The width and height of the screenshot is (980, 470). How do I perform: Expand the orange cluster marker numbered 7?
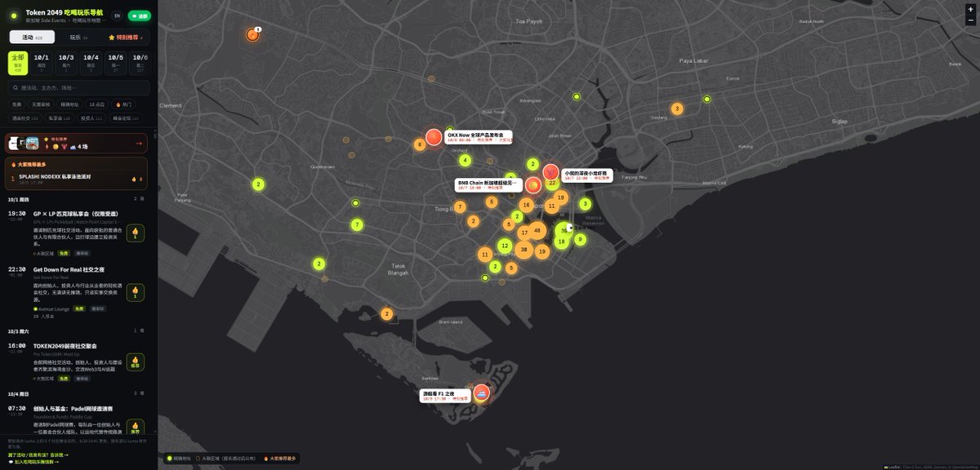[460, 206]
